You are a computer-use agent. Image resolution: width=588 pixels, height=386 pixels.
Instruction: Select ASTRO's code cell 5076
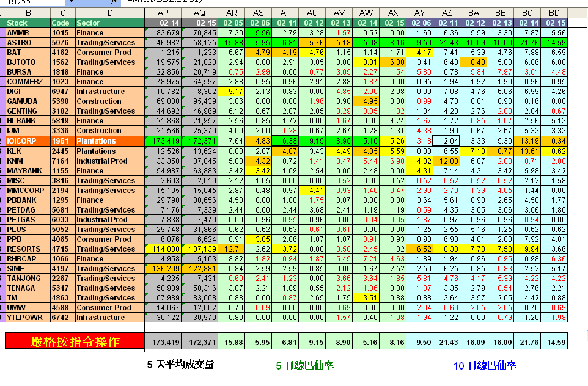61,43
